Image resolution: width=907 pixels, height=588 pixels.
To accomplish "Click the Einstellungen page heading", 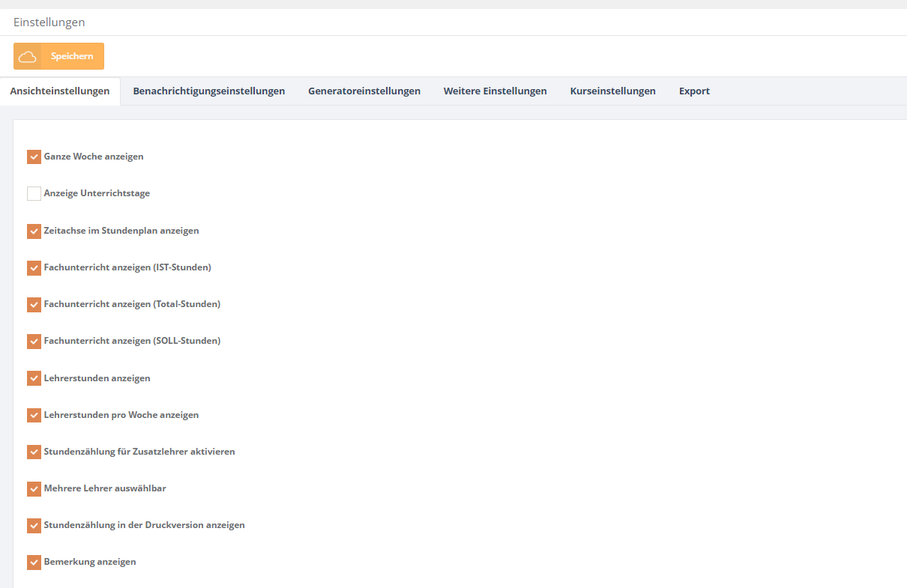I will click(x=49, y=22).
